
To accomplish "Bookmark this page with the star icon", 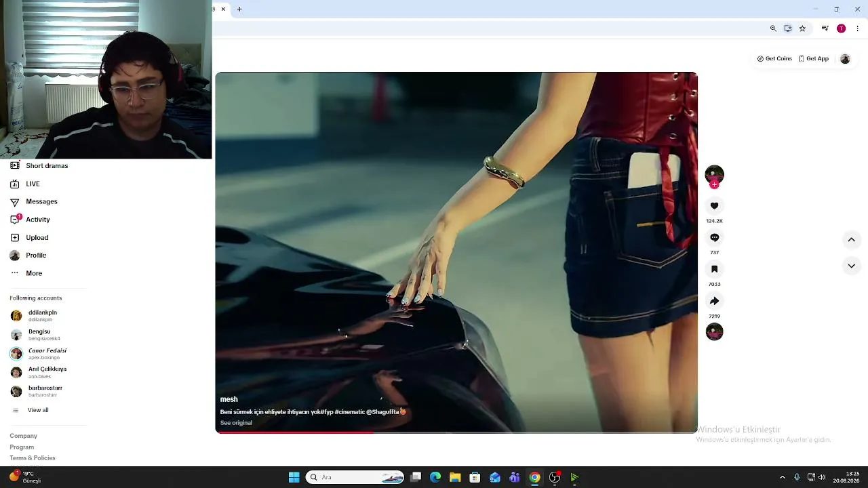I will tap(802, 28).
